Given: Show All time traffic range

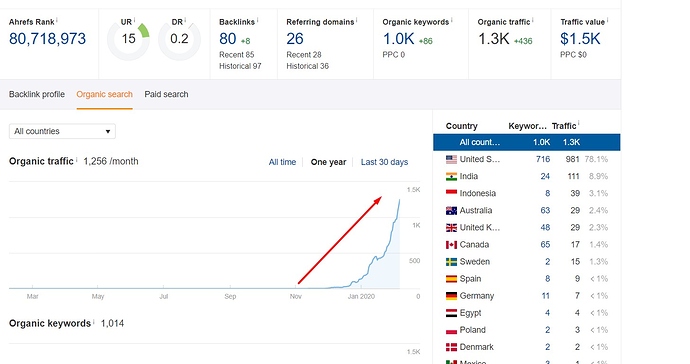Looking at the screenshot, I should (x=283, y=162).
